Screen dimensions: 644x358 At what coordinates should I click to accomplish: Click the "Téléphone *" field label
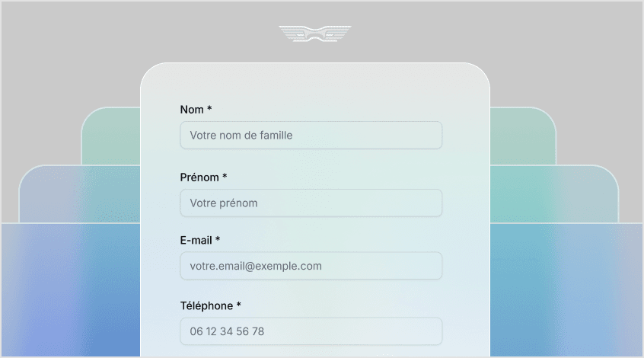210,305
